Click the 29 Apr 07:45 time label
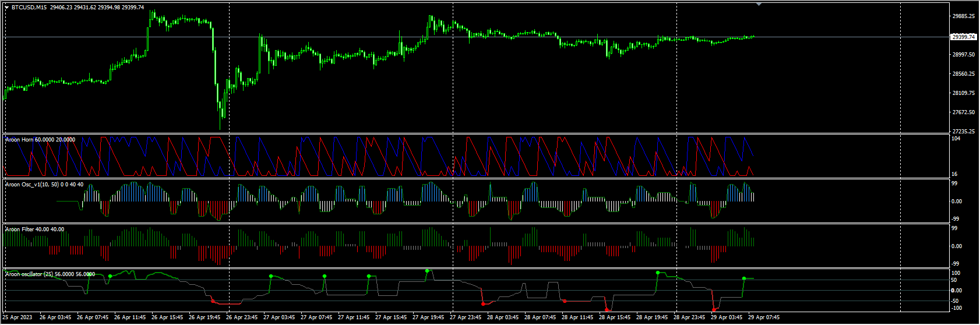980x325 pixels. pos(764,317)
